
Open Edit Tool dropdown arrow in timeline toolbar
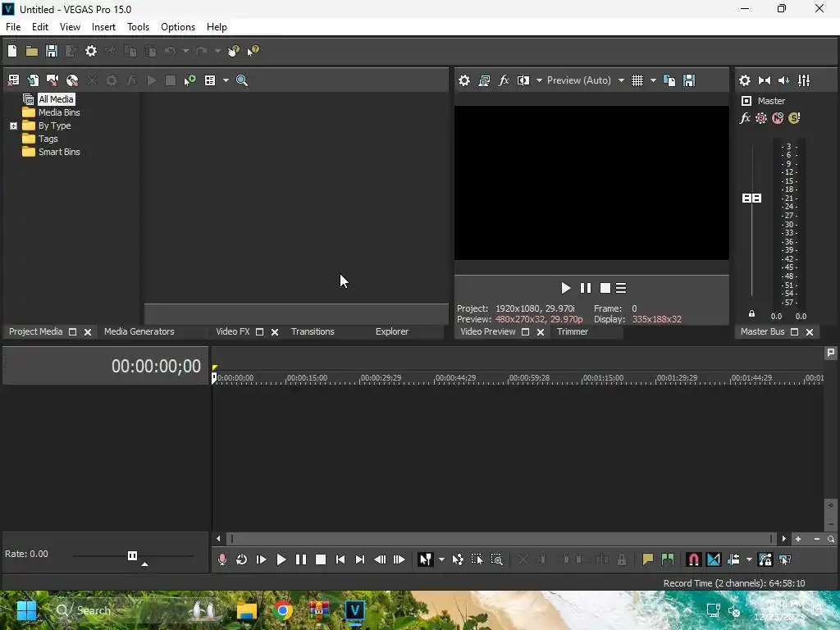[x=441, y=559]
